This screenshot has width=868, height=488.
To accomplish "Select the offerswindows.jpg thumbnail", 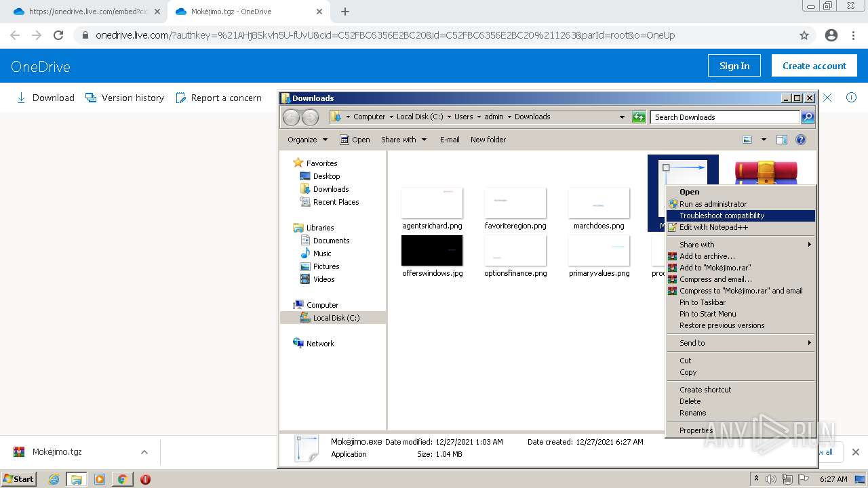I will 432,251.
